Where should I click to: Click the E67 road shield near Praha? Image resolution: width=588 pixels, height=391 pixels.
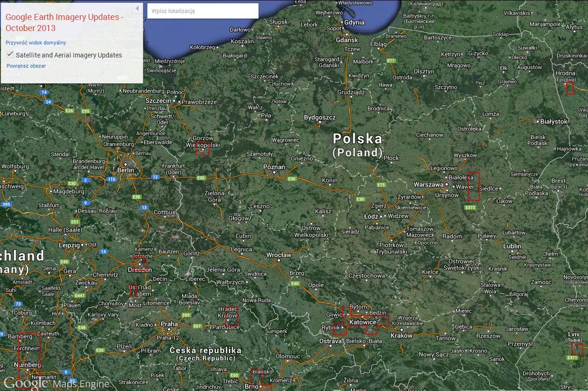[197, 326]
